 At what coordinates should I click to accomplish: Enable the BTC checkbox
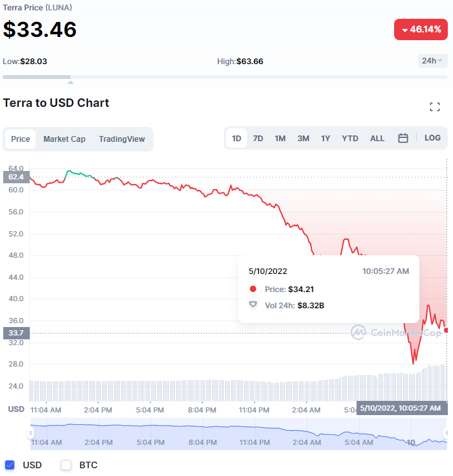[66, 465]
